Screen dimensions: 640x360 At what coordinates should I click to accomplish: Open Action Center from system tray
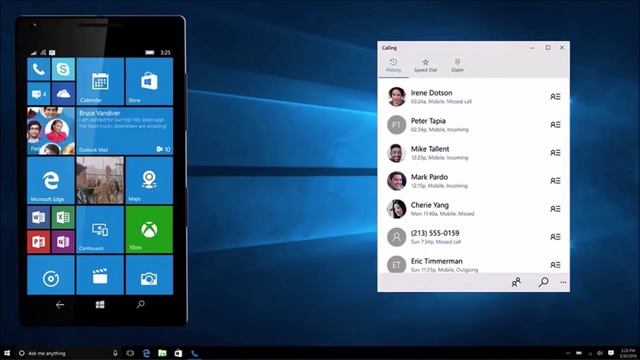click(611, 353)
